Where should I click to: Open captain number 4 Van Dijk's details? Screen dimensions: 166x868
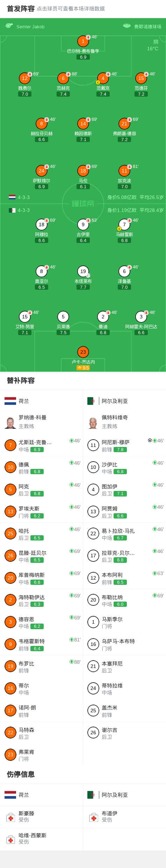(x=103, y=78)
